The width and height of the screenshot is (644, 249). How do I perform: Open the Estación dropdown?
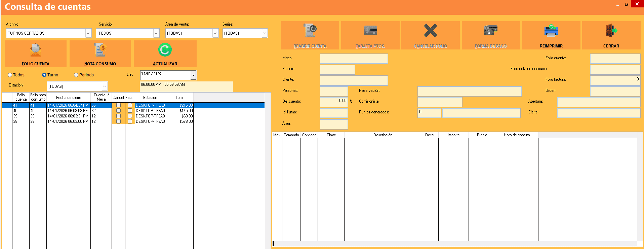click(x=105, y=86)
